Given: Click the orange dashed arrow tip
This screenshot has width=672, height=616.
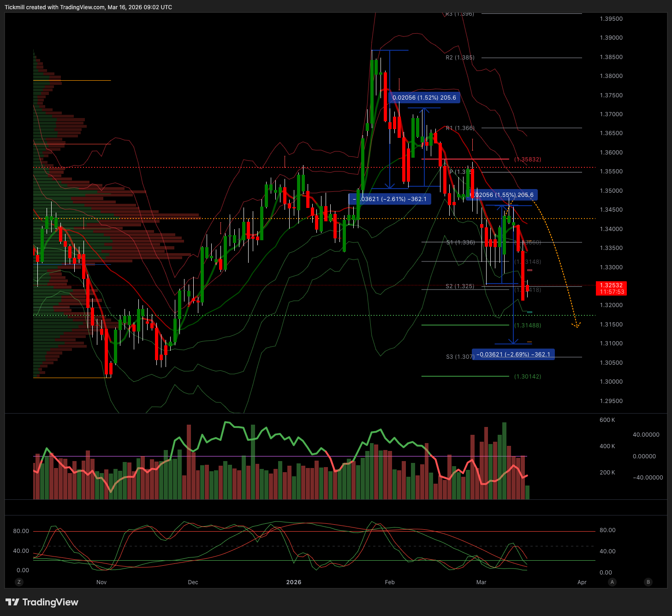Looking at the screenshot, I should pyautogui.click(x=577, y=326).
